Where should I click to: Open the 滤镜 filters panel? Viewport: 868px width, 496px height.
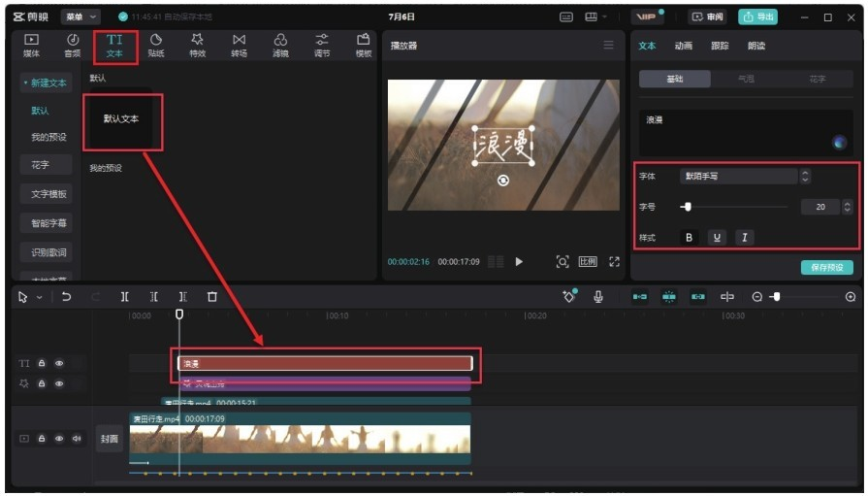pos(280,46)
